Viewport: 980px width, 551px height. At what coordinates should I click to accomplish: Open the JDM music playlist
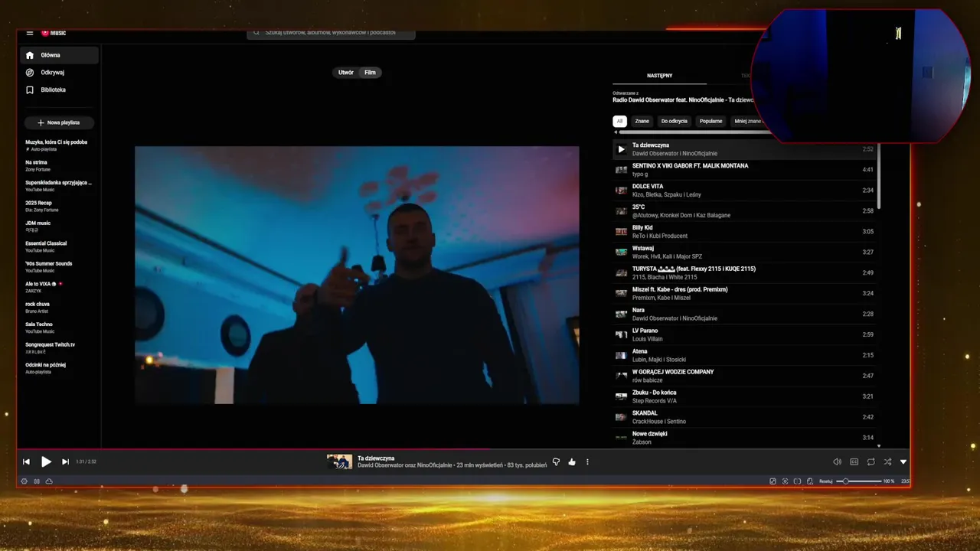58,226
